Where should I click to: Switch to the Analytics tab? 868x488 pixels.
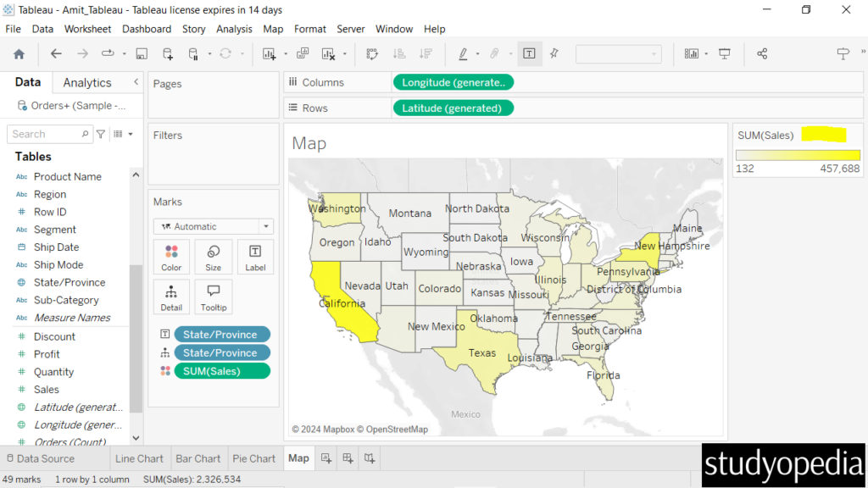pos(87,82)
